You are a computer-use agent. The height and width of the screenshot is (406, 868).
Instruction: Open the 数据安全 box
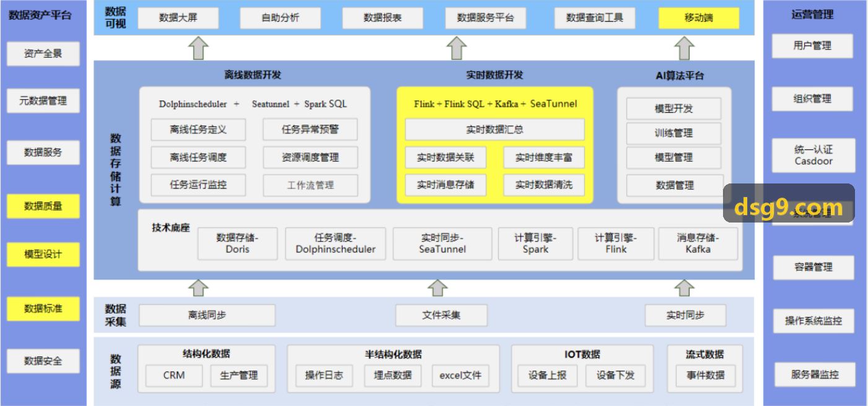point(43,361)
